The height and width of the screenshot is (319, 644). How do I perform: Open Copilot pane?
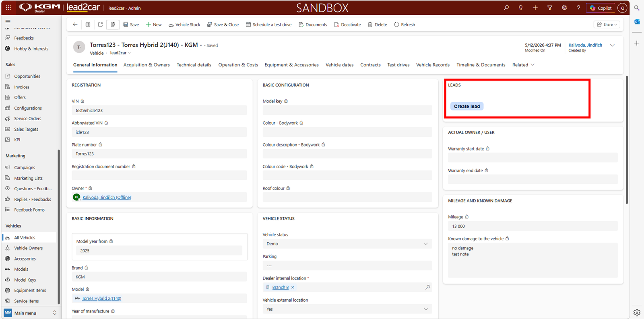[601, 8]
